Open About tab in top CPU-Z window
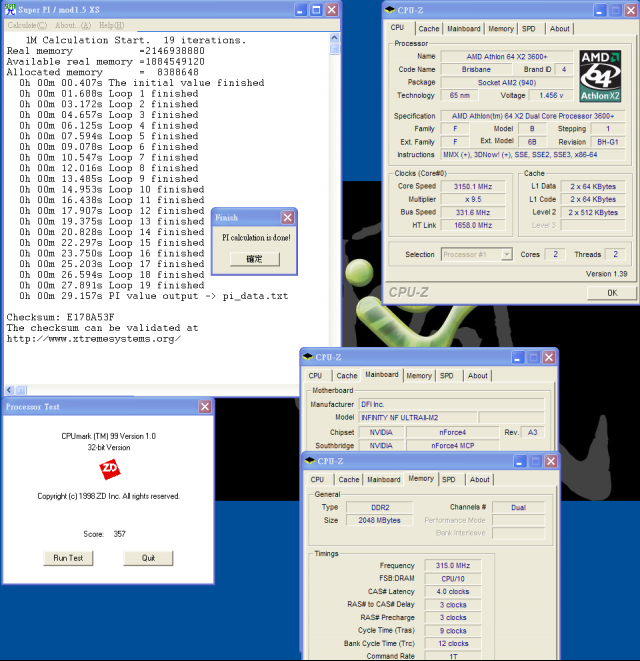The height and width of the screenshot is (661, 640). pos(559,29)
